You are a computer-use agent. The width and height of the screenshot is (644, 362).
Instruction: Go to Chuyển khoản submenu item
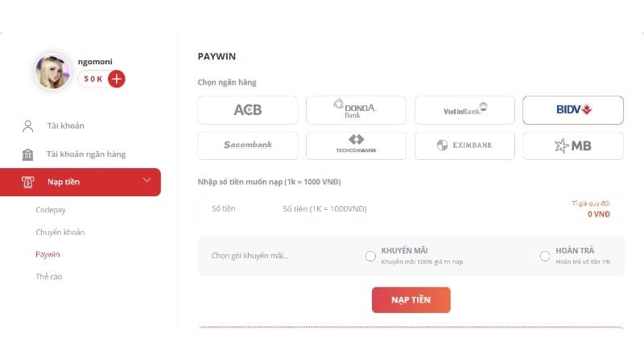coord(60,232)
